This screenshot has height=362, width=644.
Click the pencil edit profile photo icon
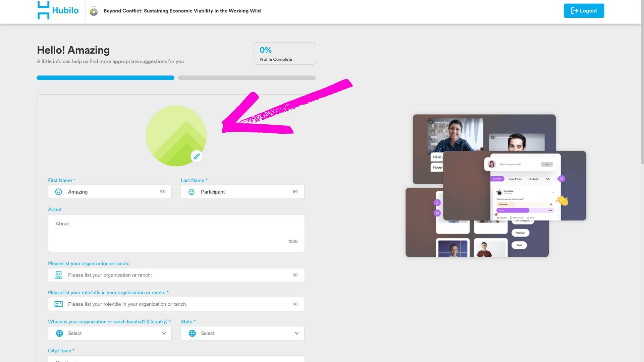197,156
